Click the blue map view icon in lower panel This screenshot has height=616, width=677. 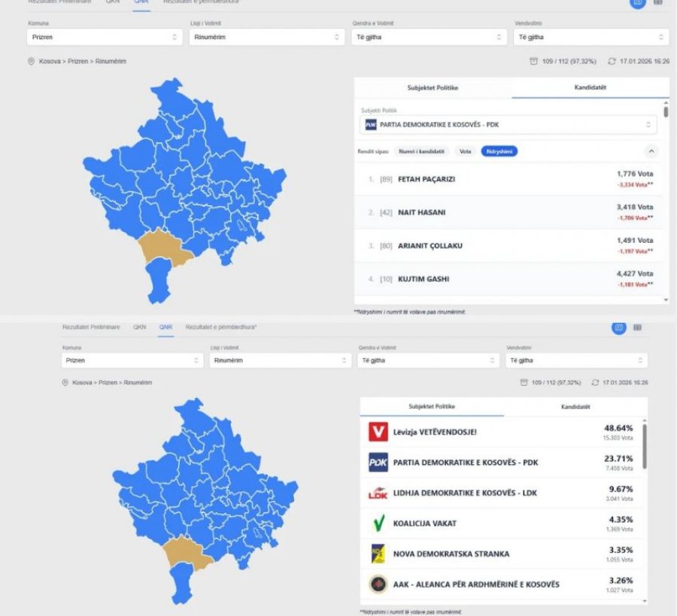point(618,327)
